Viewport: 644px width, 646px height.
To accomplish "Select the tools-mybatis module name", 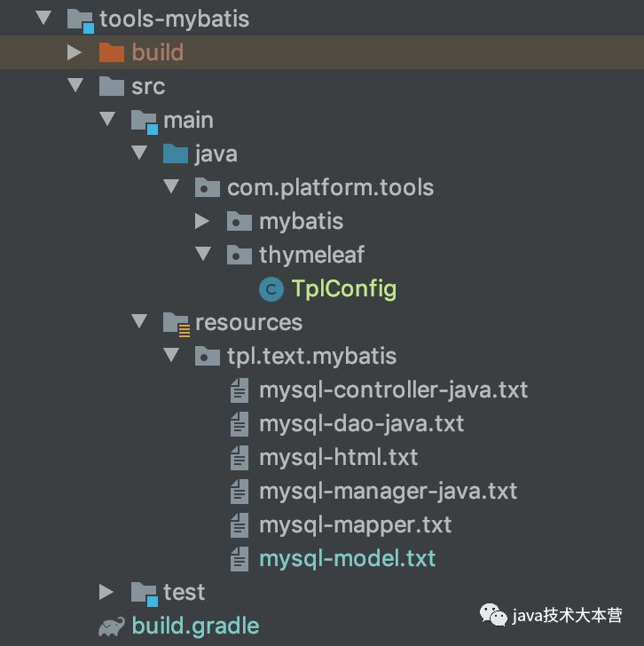I will [x=175, y=19].
